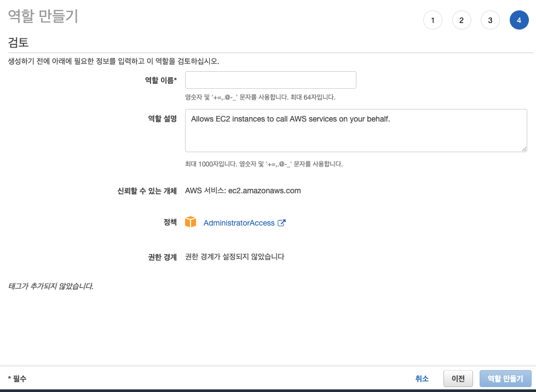Select the text 'ec2.amazonaws.com' trusted entity
Viewport: 536px width, 392px height.
click(264, 191)
